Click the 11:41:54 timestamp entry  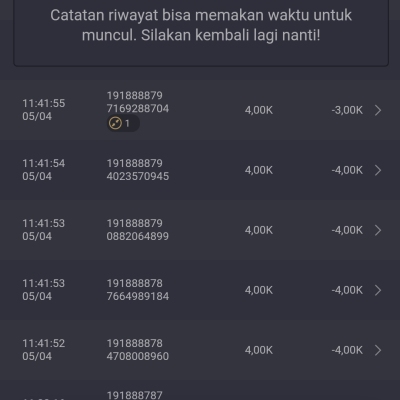pyautogui.click(x=44, y=170)
